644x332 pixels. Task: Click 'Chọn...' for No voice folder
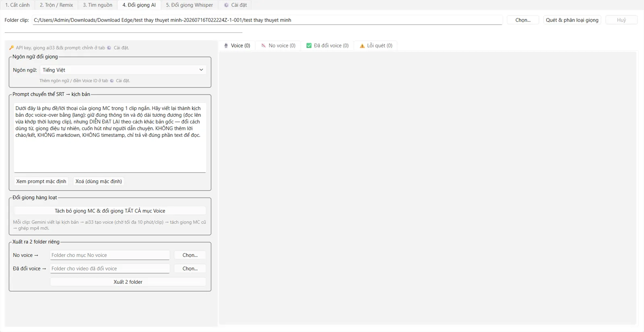point(190,255)
